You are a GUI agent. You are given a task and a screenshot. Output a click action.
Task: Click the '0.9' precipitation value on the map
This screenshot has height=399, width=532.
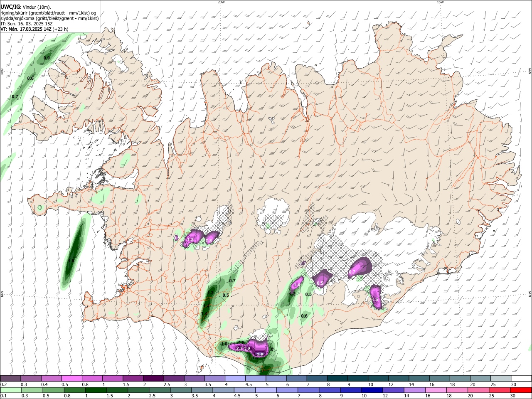click(x=47, y=58)
